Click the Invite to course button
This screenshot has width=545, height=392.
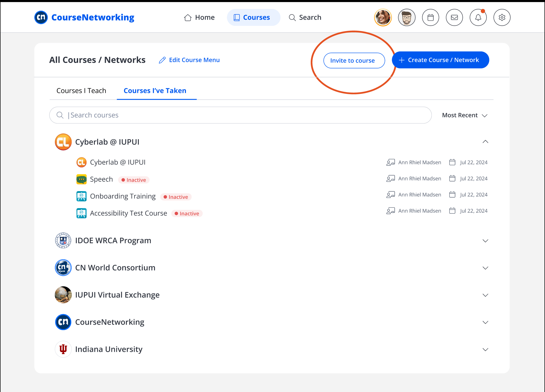[354, 60]
